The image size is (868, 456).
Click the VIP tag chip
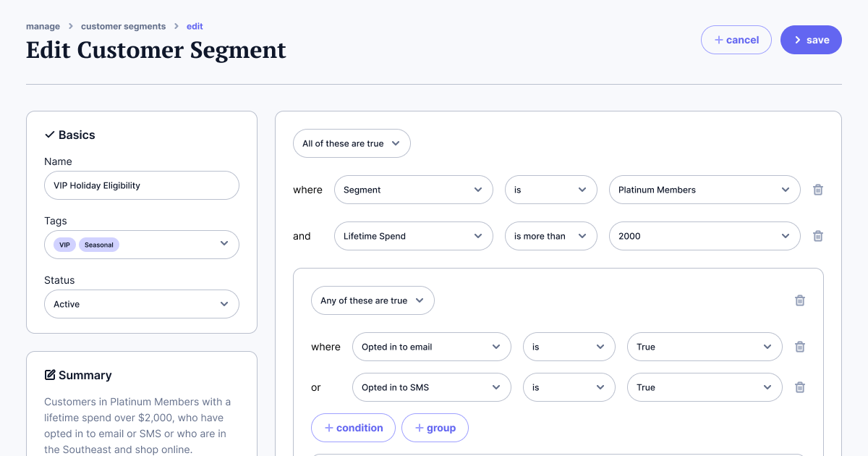tap(65, 245)
